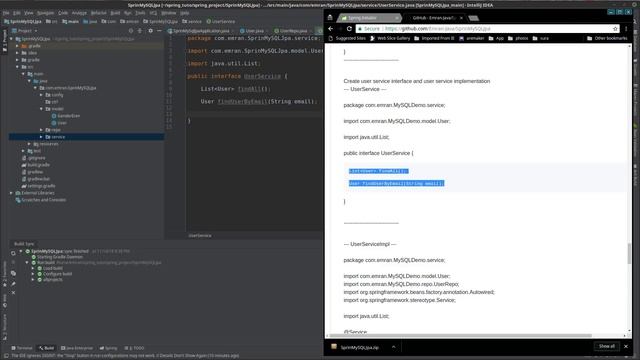Expand External Libraries node
Screen dimensions: 640x360
click(x=11, y=193)
